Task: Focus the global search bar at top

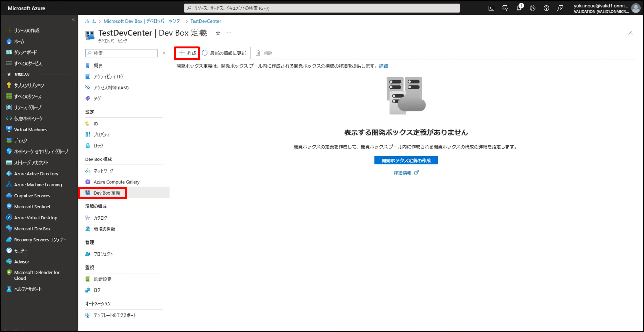Action: 322,8
